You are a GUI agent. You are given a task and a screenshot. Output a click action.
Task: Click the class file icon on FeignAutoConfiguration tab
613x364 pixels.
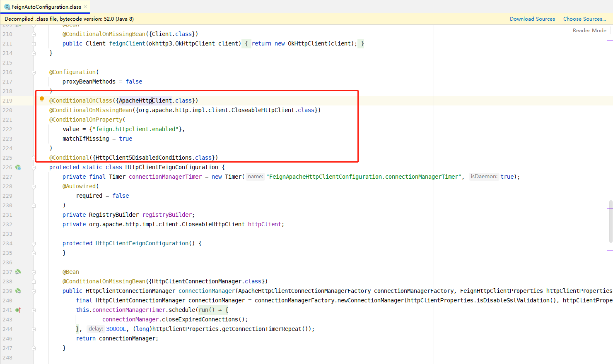(x=7, y=7)
